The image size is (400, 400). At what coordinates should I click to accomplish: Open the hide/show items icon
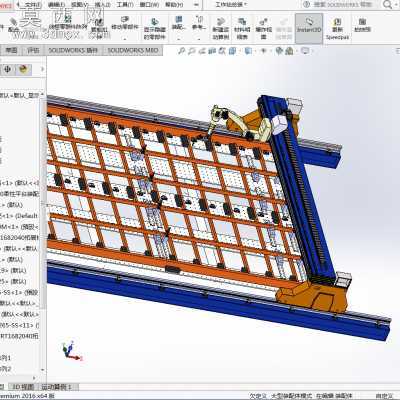point(263,51)
